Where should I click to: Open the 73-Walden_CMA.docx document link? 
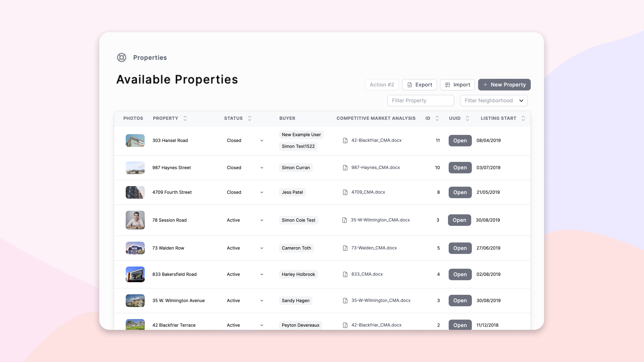click(373, 248)
